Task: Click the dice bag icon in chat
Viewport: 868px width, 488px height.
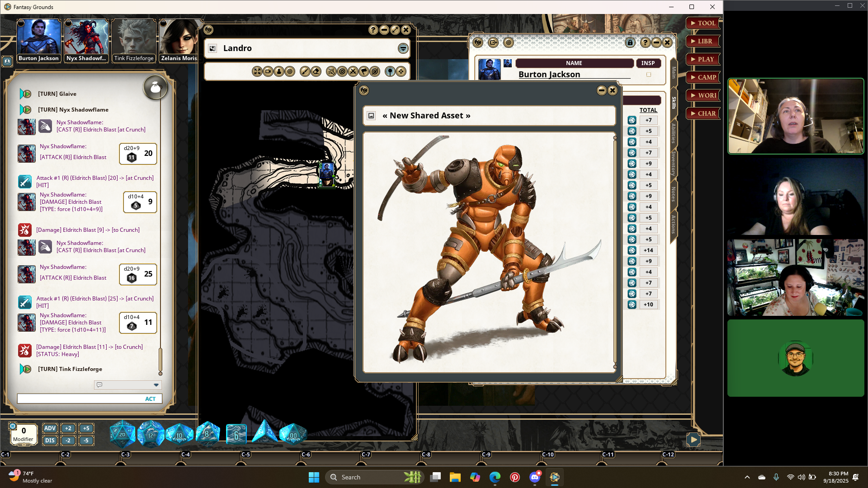Action: (155, 88)
